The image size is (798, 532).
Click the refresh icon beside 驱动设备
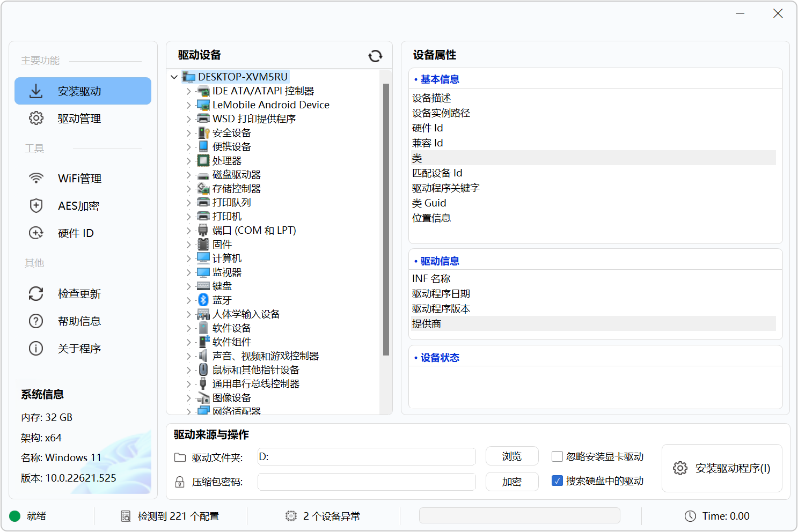click(375, 56)
